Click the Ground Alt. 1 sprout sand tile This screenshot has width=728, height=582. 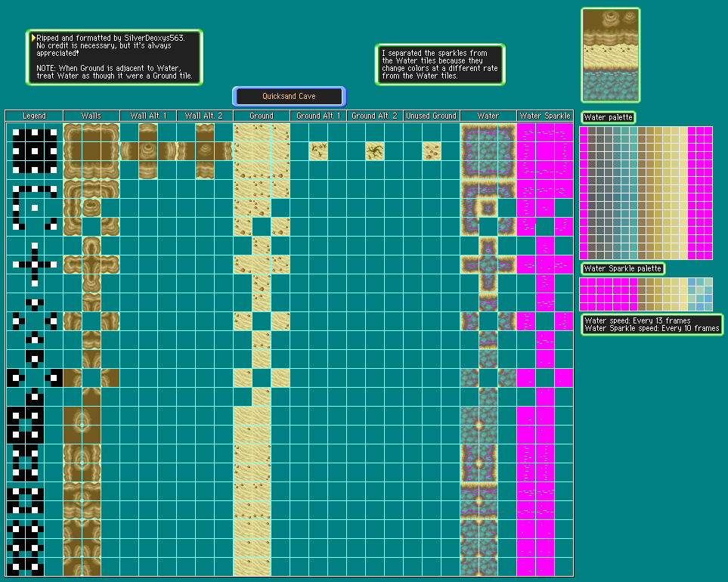[318, 151]
